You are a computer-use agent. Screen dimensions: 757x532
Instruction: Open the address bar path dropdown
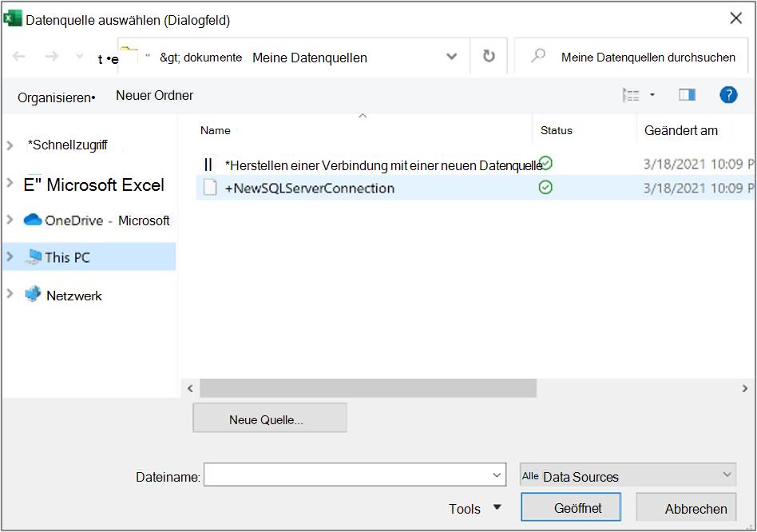(451, 57)
